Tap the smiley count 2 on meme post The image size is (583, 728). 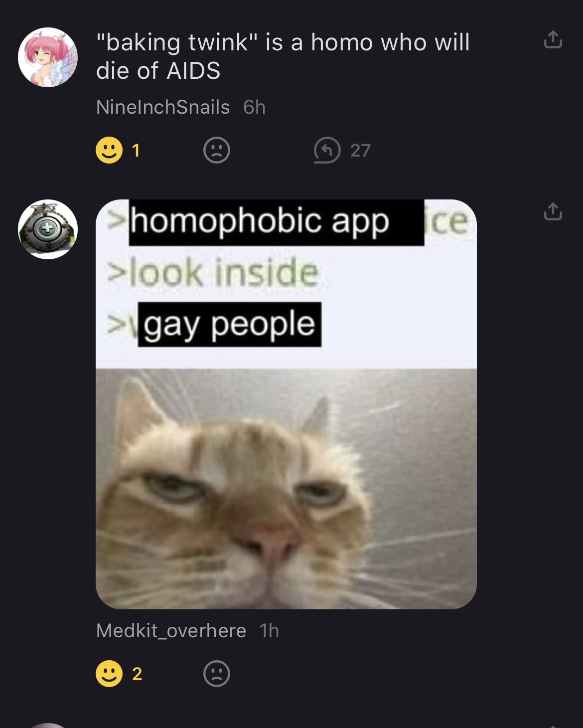(137, 674)
